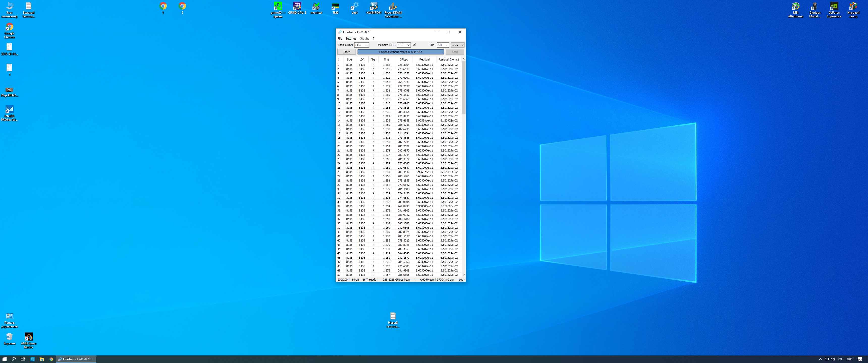Expand the Problem size dropdown
868x363 pixels.
click(x=367, y=45)
